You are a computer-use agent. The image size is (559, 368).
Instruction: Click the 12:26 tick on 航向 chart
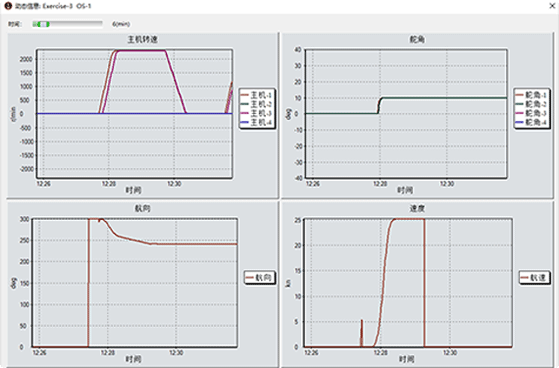click(40, 353)
